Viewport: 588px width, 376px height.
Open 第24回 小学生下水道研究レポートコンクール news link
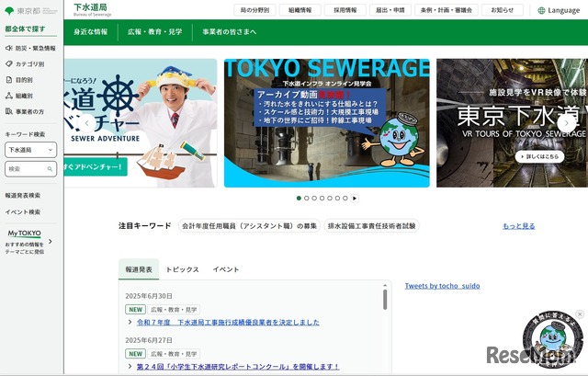238,366
